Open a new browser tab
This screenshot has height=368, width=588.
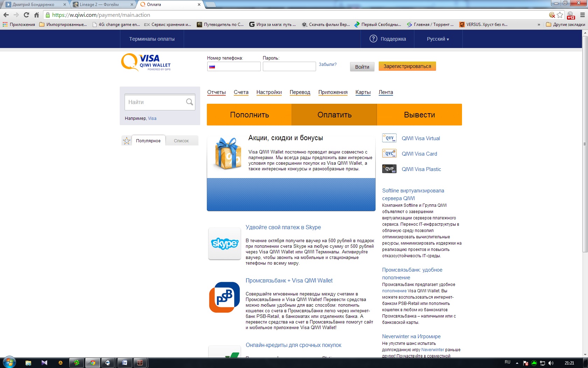[210, 5]
